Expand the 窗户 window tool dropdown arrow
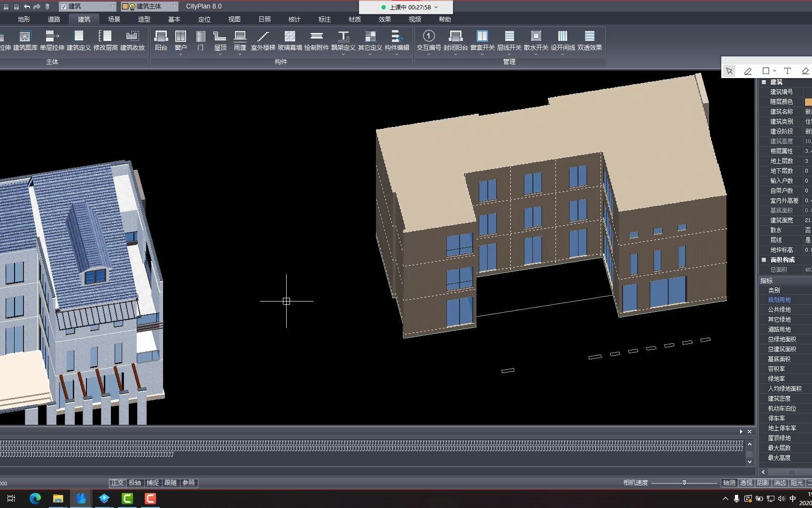This screenshot has height=508, width=812. [180, 55]
